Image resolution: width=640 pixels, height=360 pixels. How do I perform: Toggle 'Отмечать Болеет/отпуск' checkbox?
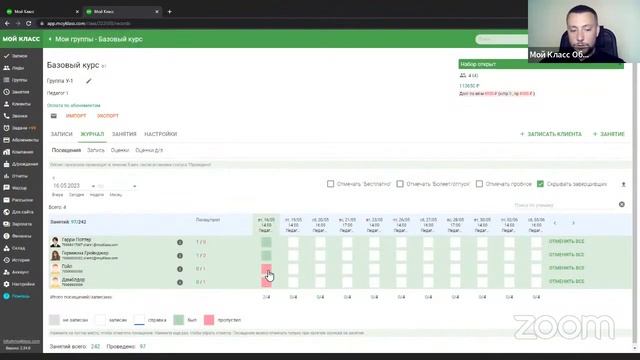point(400,184)
